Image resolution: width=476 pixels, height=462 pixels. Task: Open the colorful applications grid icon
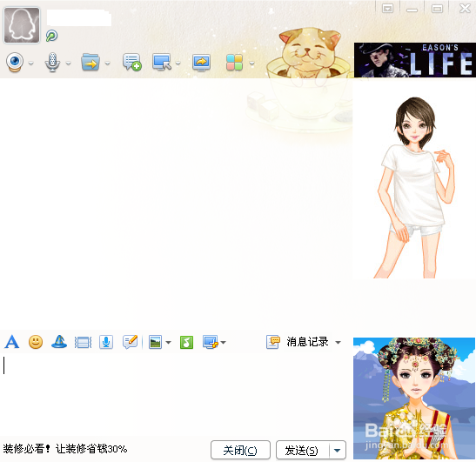(234, 63)
